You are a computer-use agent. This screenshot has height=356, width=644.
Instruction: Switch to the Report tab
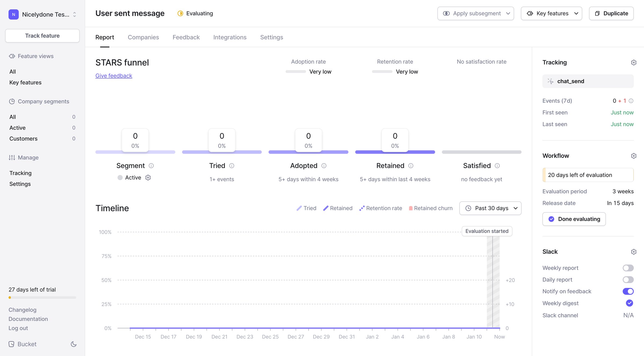tap(105, 37)
